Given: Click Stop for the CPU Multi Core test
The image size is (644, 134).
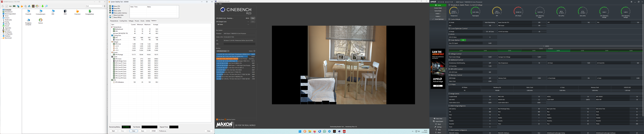Looking at the screenshot, I should (253, 18).
